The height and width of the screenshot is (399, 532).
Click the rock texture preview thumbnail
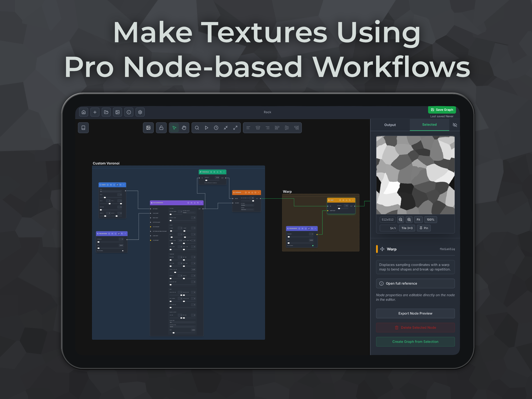415,175
